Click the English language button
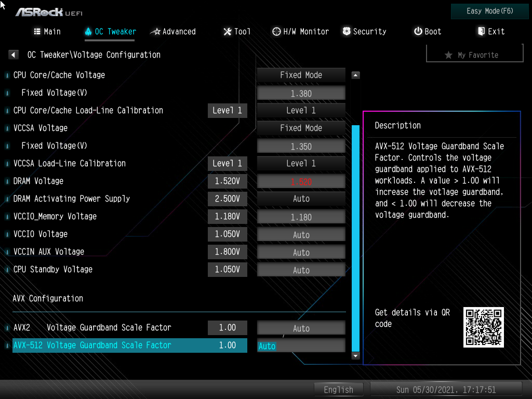Viewport: 532px width, 399px height. [x=339, y=389]
